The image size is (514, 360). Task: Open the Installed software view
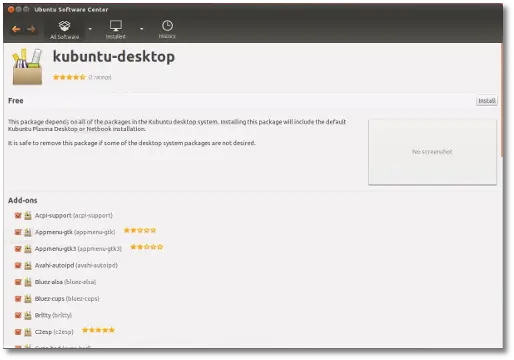click(116, 30)
